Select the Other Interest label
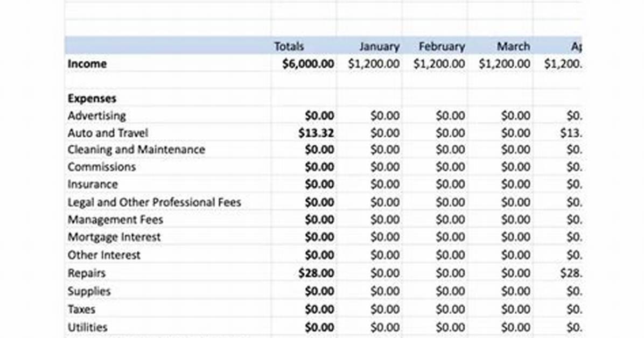 [x=104, y=255]
